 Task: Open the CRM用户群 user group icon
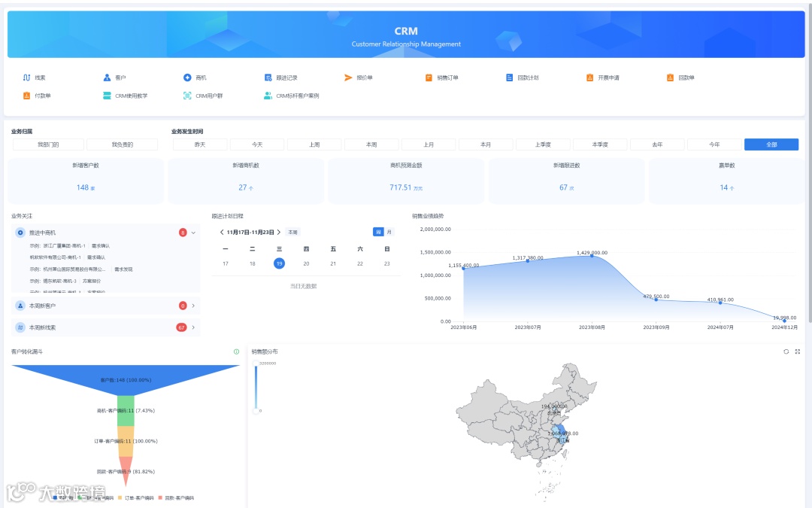[x=187, y=96]
